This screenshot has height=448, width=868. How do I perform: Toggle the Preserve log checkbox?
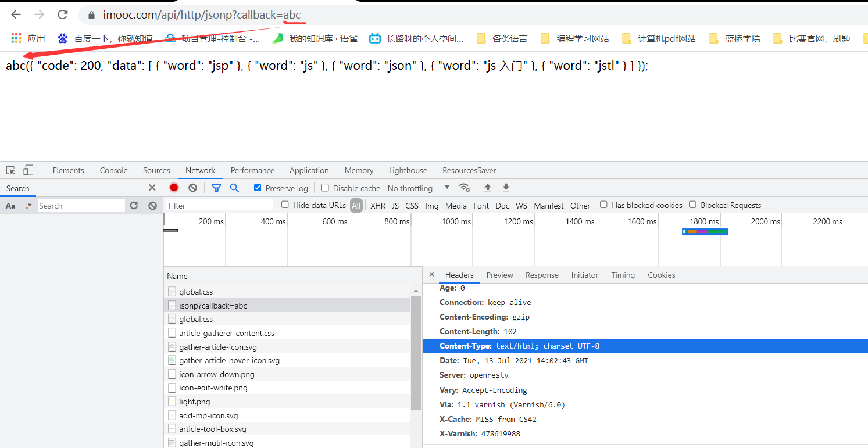coord(258,188)
